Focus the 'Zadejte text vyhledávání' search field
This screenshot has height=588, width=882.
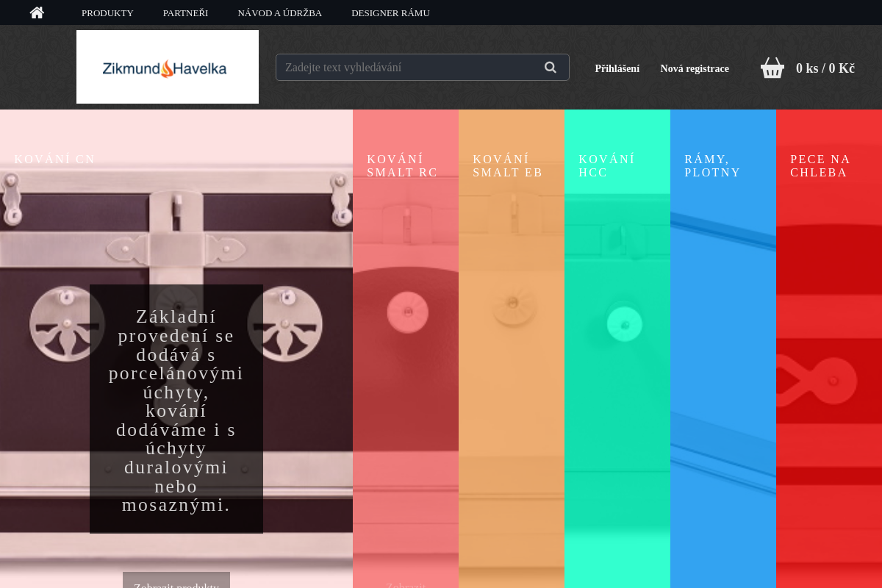(408, 68)
